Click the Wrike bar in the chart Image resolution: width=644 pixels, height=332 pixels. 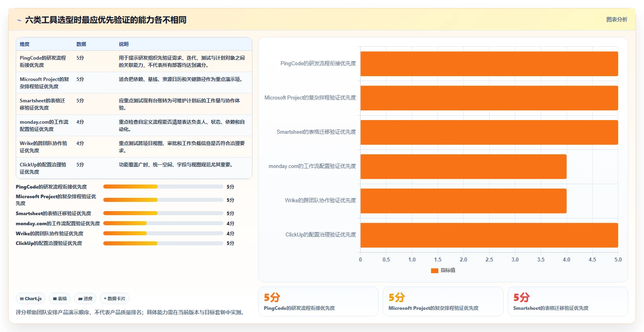(x=463, y=201)
